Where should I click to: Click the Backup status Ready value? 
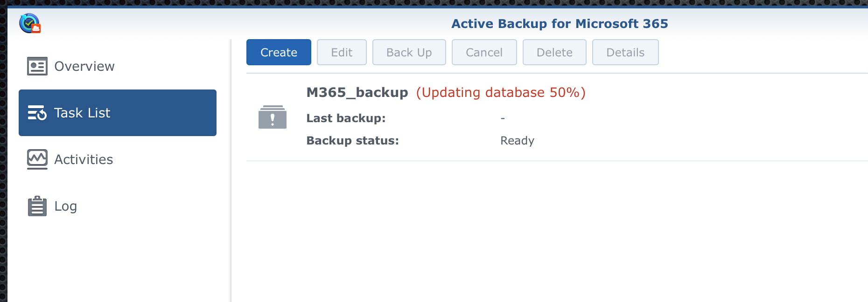(x=517, y=141)
